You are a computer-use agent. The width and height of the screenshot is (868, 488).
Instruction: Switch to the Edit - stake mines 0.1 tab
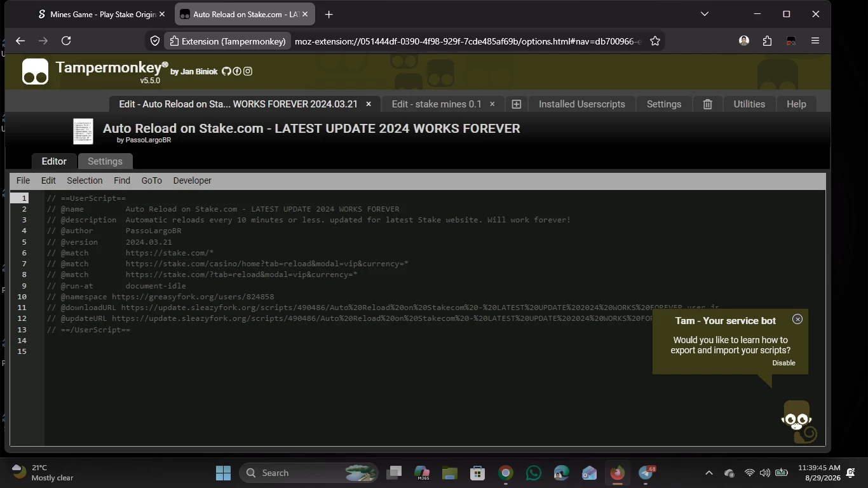(437, 104)
